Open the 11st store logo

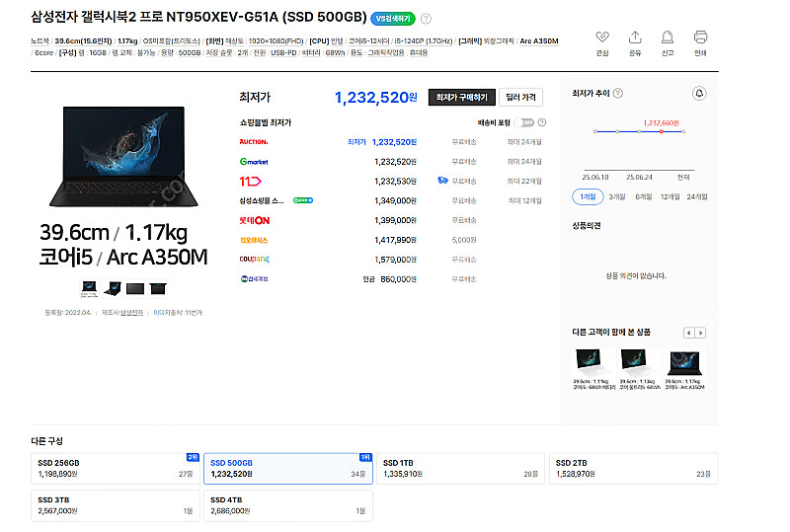pyautogui.click(x=250, y=181)
